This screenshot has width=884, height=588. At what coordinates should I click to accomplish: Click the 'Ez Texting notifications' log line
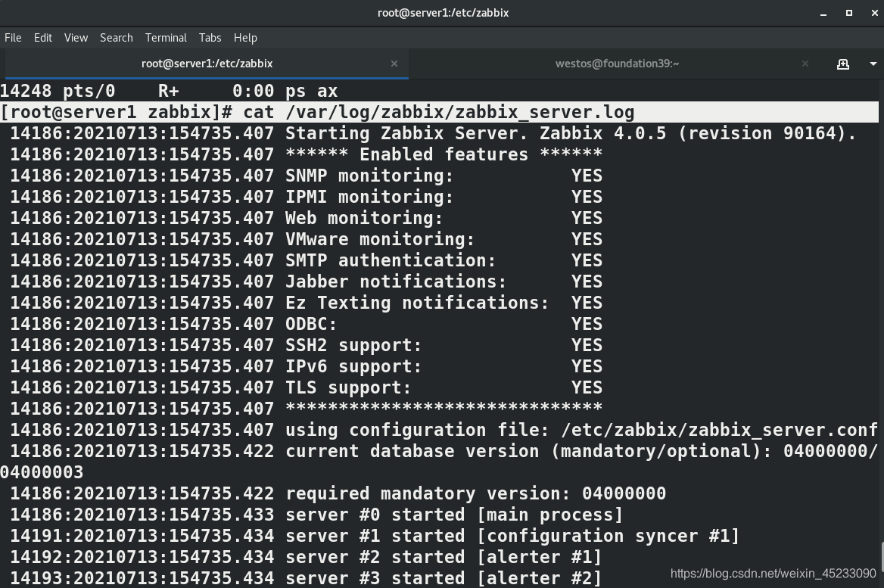(306, 303)
